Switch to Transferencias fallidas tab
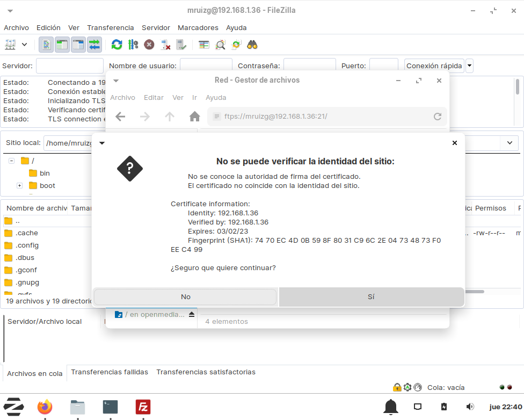Image resolution: width=524 pixels, height=420 pixels. pos(110,372)
